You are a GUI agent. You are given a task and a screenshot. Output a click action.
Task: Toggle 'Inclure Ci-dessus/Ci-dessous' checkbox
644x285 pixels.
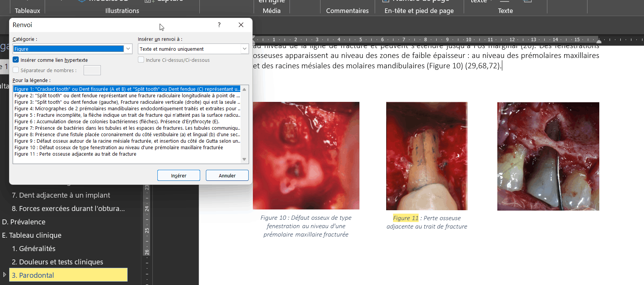pos(141,60)
